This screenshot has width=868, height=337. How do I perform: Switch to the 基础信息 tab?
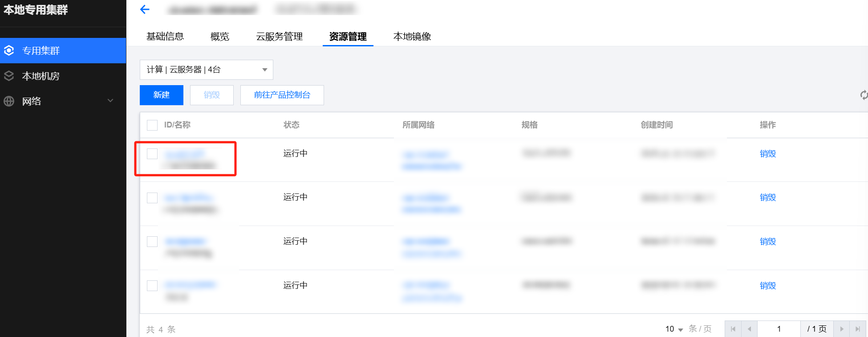coord(165,37)
